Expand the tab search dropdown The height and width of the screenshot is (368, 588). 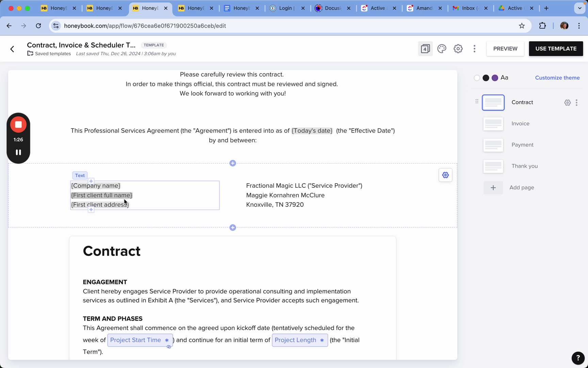pyautogui.click(x=579, y=8)
